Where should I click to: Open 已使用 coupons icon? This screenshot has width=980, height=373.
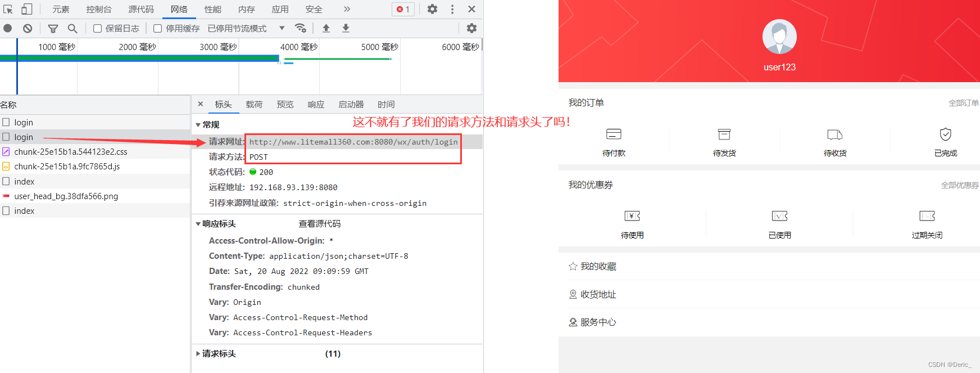coord(779,216)
